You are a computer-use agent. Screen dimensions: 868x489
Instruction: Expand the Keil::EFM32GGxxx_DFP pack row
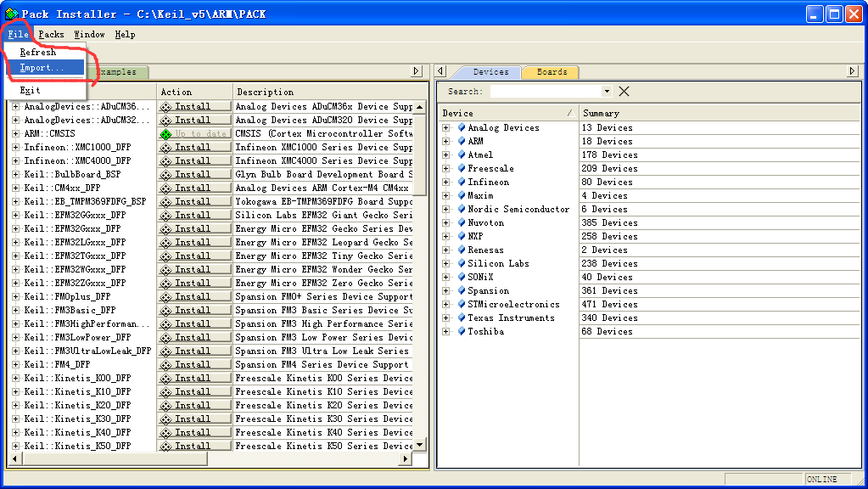tap(16, 215)
